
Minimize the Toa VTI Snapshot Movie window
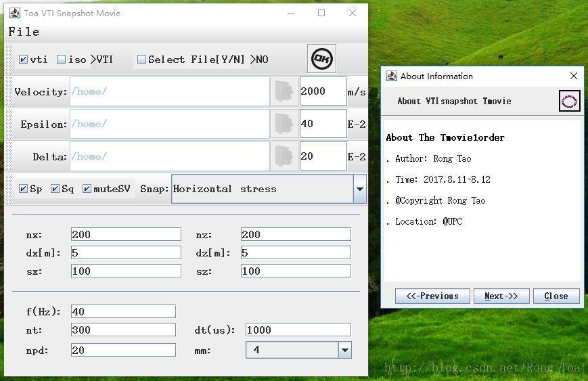click(291, 13)
